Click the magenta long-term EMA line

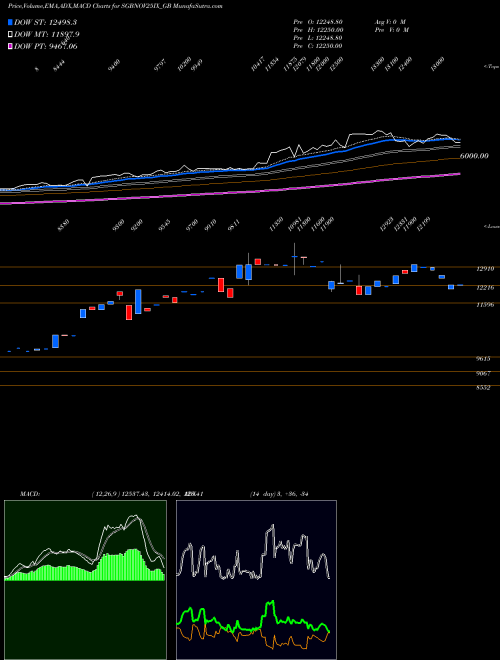[229, 193]
